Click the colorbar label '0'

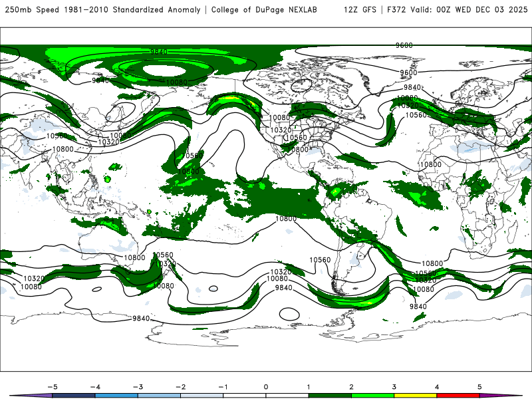tap(265, 387)
